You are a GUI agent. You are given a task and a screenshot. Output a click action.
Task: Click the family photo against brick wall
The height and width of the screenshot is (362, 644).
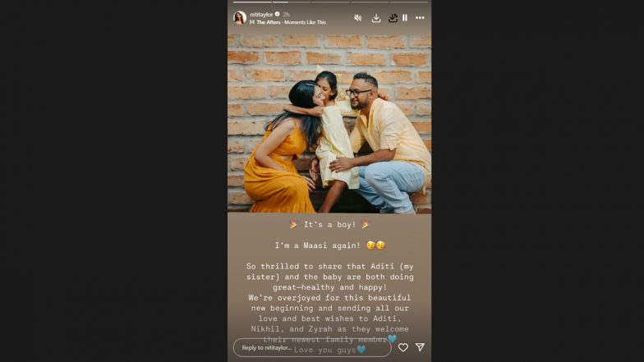[x=329, y=123]
